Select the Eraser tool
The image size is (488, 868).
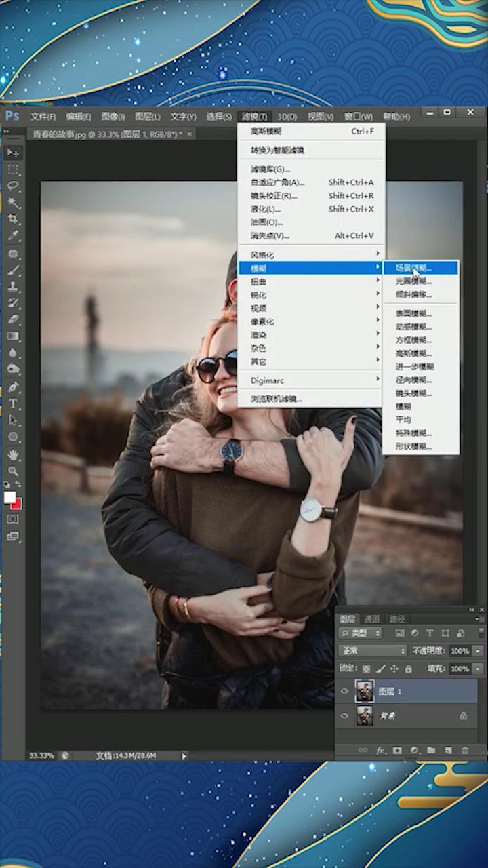coord(13,319)
